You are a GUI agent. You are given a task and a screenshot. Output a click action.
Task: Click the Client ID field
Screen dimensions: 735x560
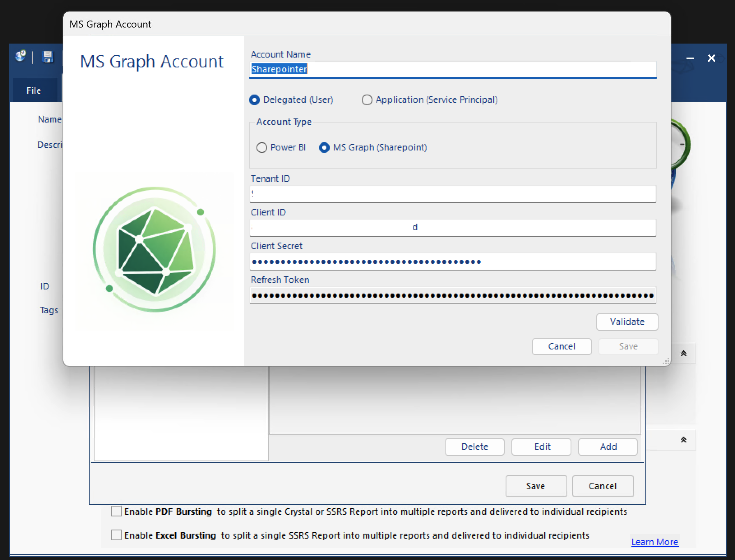coord(453,227)
